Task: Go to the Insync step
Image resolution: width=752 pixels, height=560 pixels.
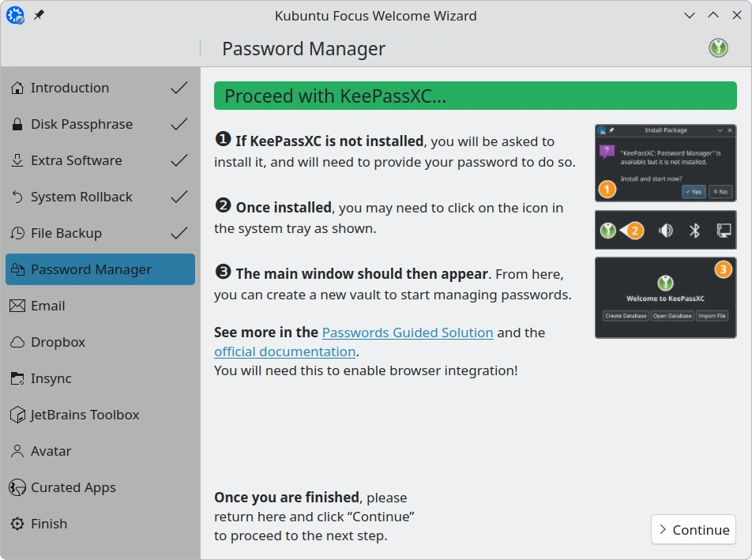Action: coord(100,379)
